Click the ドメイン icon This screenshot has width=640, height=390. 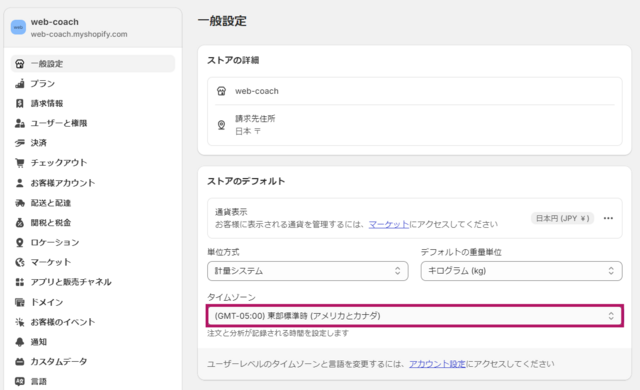[x=20, y=302]
